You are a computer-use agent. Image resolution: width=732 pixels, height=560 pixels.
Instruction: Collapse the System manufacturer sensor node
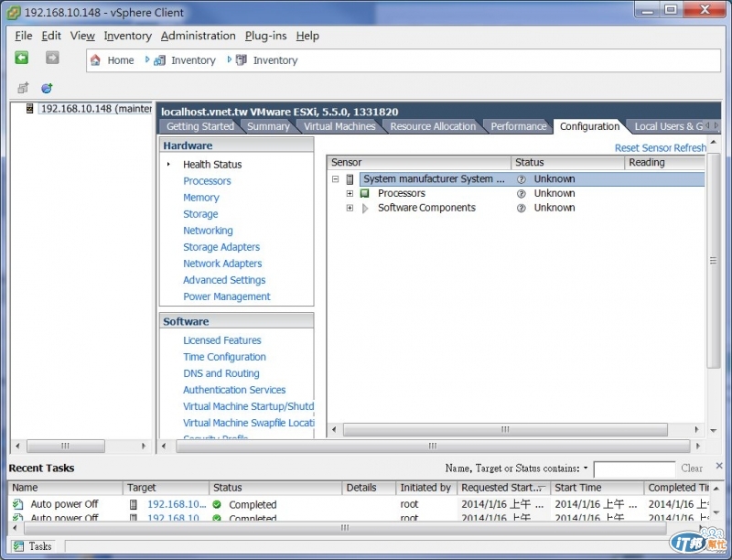[335, 179]
